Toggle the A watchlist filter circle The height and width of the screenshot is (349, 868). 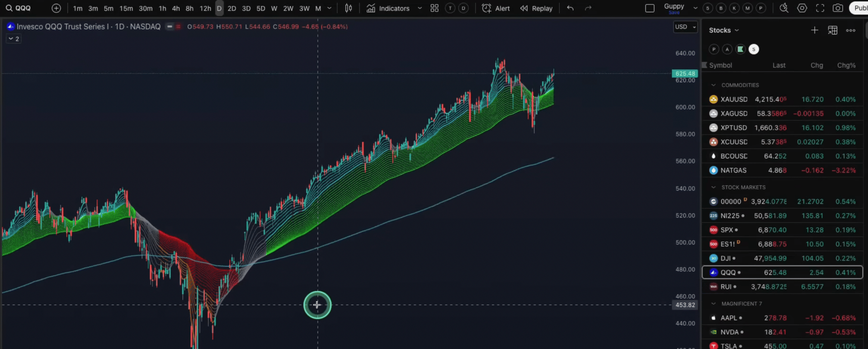point(727,49)
